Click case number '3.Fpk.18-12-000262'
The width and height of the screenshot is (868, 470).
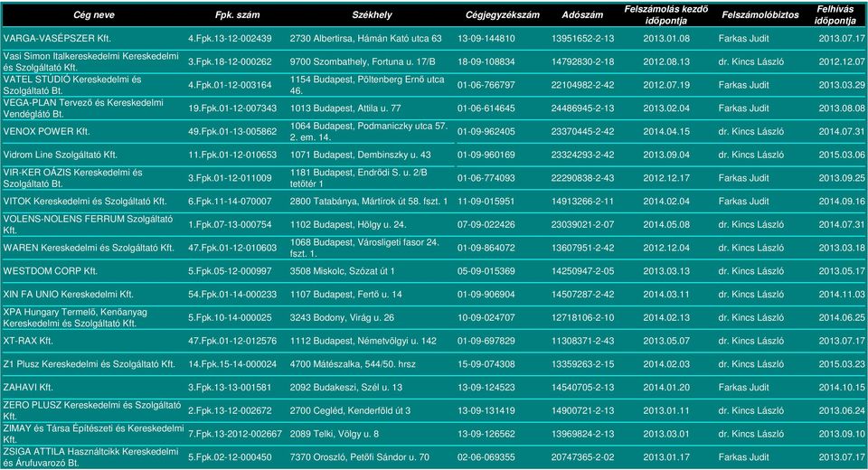(230, 62)
